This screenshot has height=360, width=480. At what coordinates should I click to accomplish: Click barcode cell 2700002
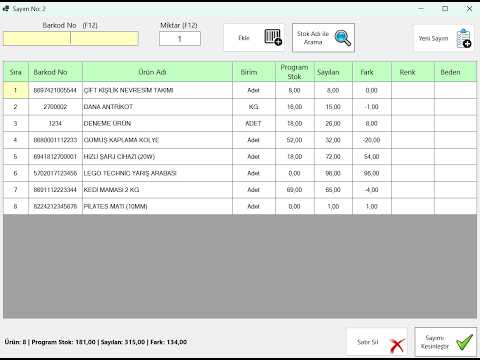[x=55, y=107]
